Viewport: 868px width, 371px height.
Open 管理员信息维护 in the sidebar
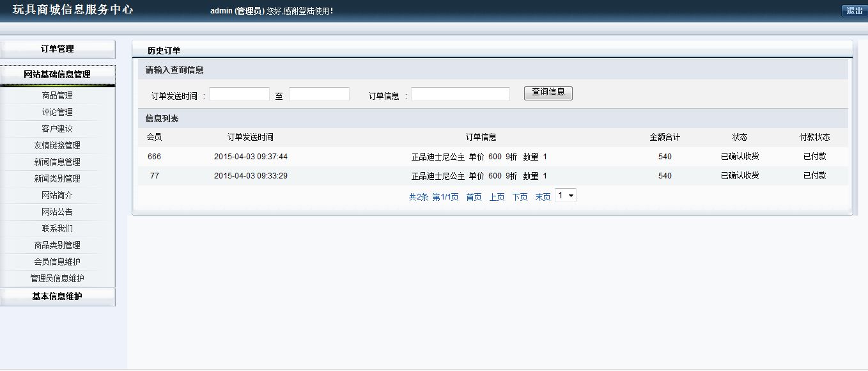pos(58,278)
